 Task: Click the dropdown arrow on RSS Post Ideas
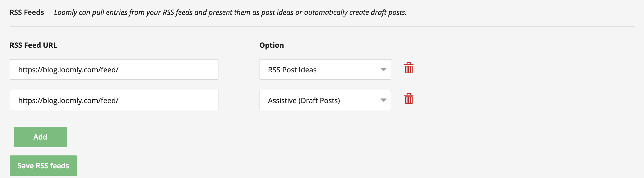point(383,69)
